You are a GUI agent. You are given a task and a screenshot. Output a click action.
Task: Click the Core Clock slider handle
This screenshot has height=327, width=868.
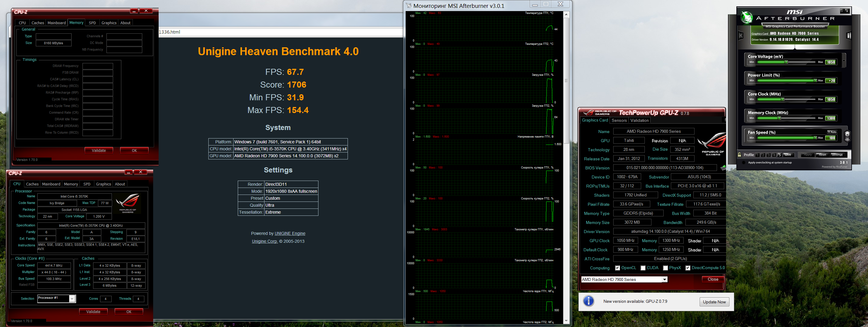pyautogui.click(x=783, y=99)
